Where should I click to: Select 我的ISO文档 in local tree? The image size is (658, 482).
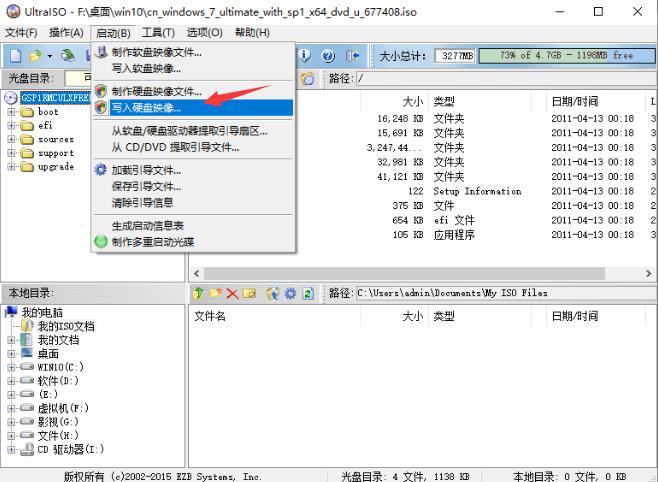point(66,326)
